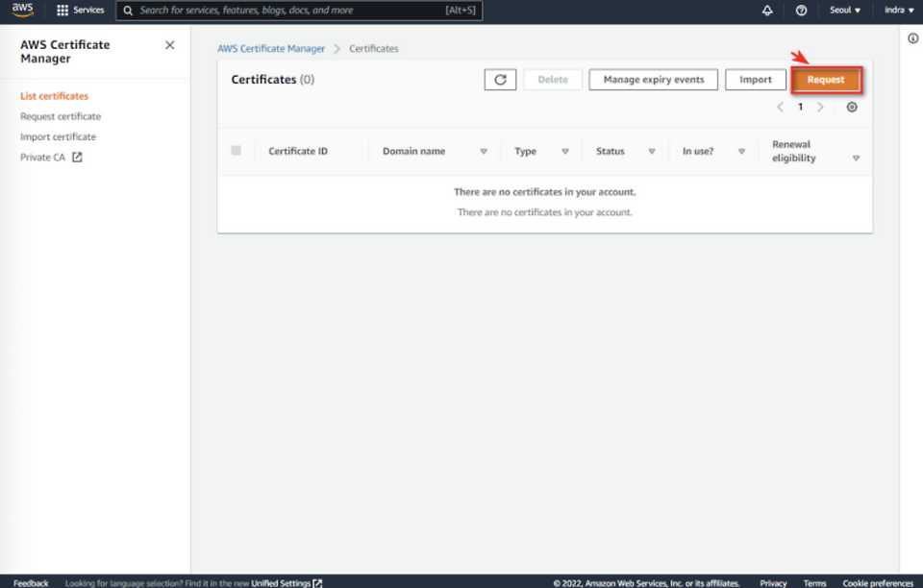
Task: Click Manage expiry events button
Action: pyautogui.click(x=654, y=80)
